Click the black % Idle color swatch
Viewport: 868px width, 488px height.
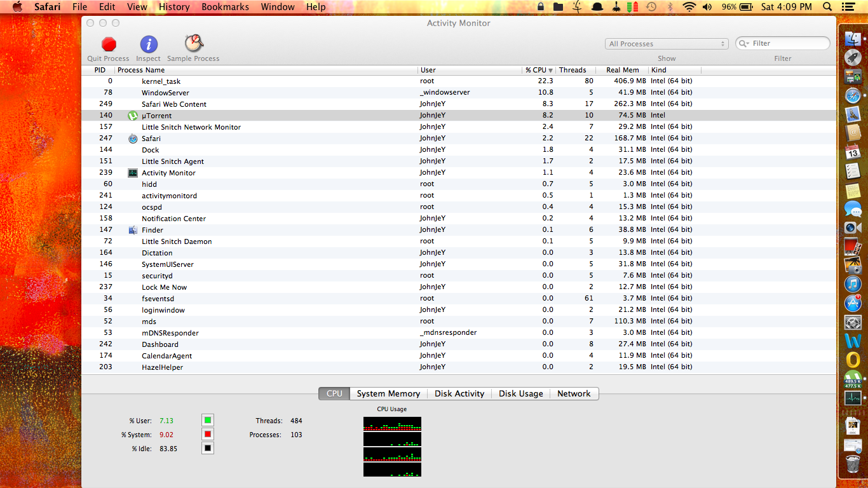(x=208, y=448)
